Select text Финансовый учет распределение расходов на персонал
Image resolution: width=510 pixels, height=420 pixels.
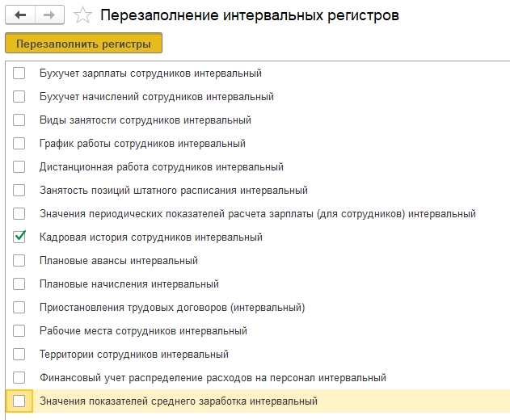177,378
